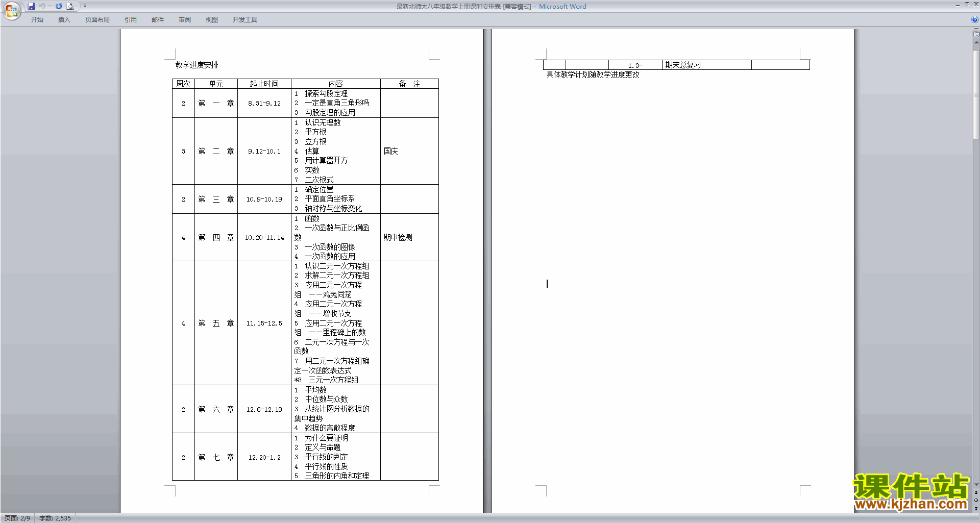Open Select Browse Object round button
The width and height of the screenshot is (980, 523).
(x=976, y=501)
